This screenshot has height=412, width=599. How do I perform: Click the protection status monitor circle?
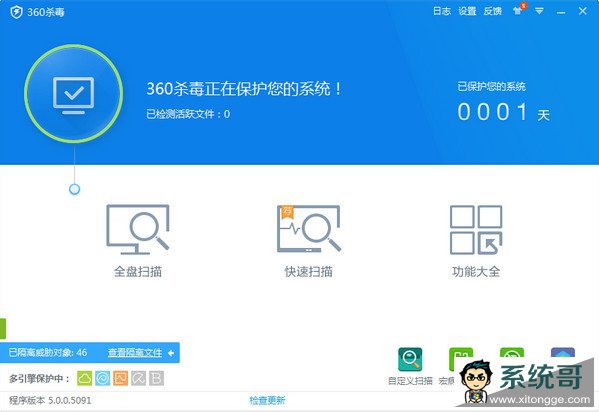coord(74,94)
